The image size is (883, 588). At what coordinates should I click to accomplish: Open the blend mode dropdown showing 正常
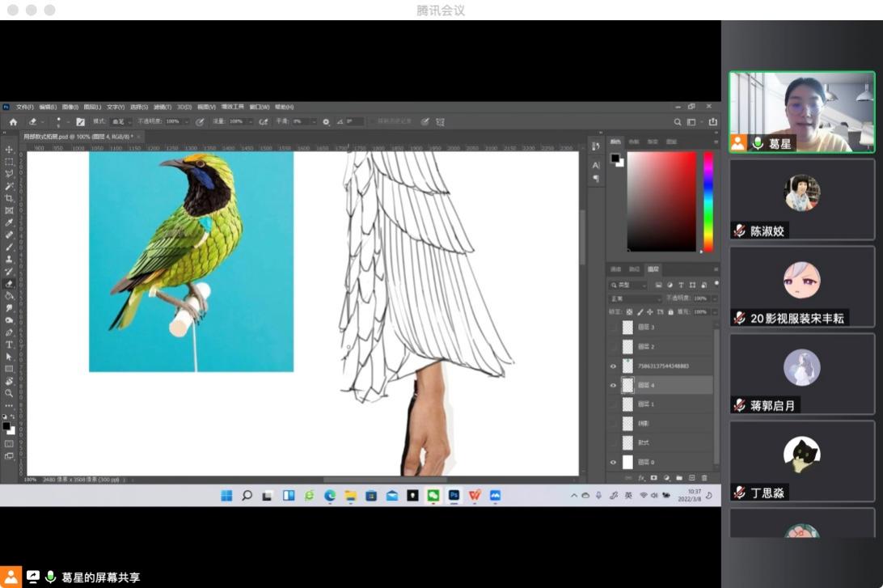point(635,298)
